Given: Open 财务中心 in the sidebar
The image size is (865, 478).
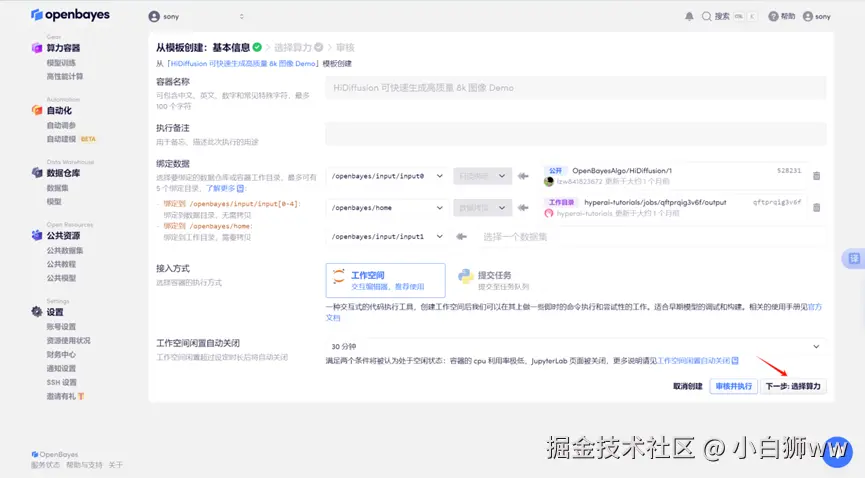Looking at the screenshot, I should coord(61,354).
